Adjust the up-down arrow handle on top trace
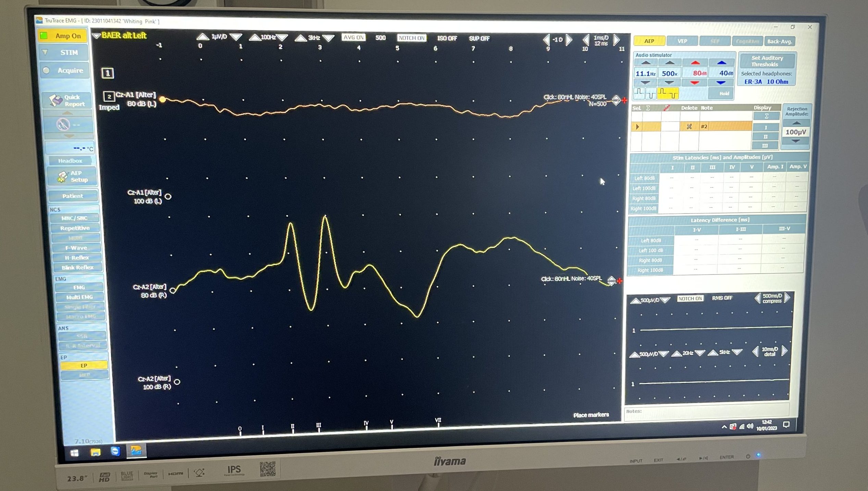Screen dimensions: 868x491 (616, 100)
